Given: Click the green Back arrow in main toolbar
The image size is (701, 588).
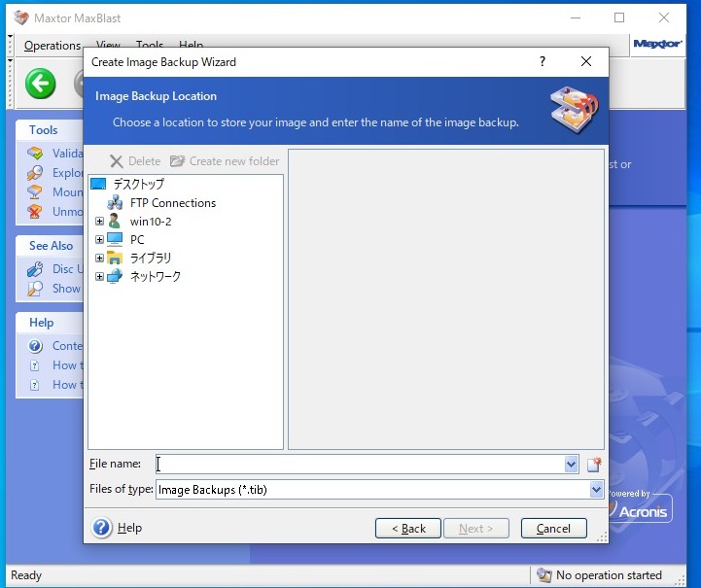Looking at the screenshot, I should pos(40,84).
